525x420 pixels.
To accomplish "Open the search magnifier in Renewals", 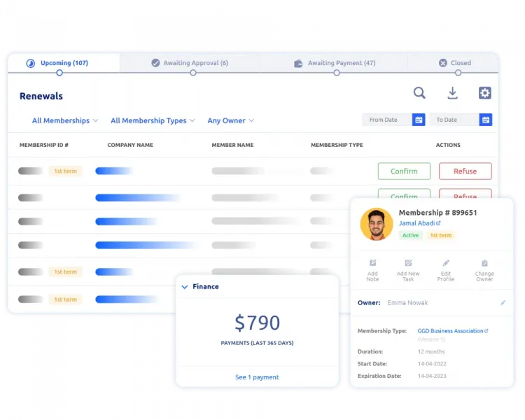I will pos(419,93).
